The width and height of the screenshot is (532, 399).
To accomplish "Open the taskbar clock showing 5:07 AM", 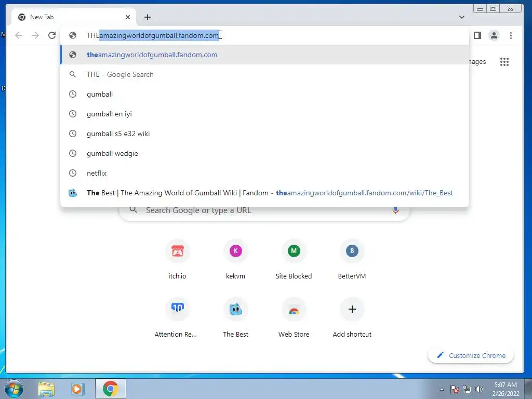I will [x=506, y=389].
